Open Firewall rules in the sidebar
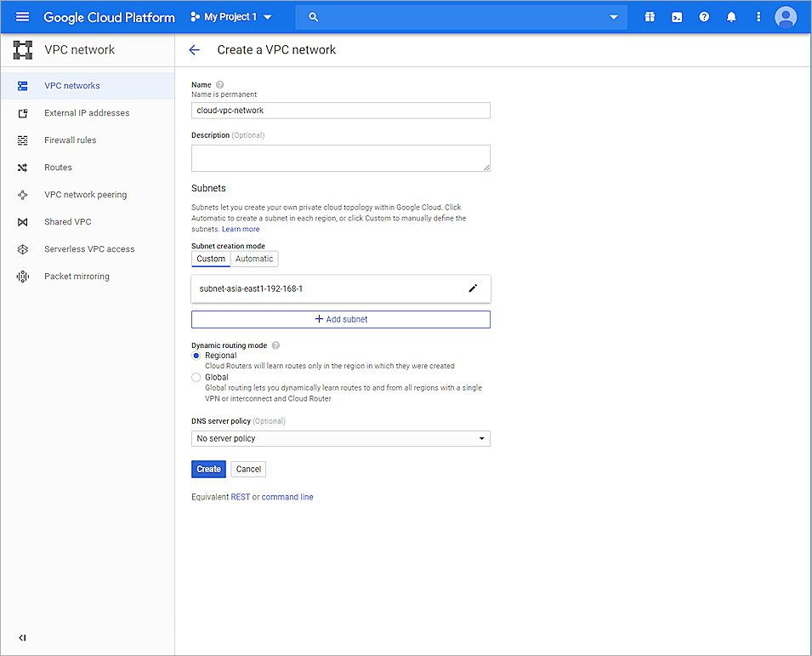Screen dimensions: 812x656 70,140
